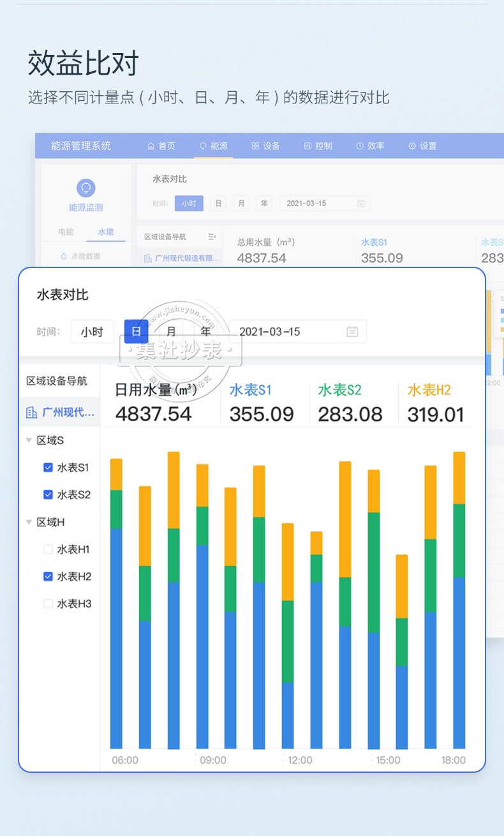The image size is (504, 836).
Task: Open 水能数据 in the left sidebar
Action: point(80,256)
